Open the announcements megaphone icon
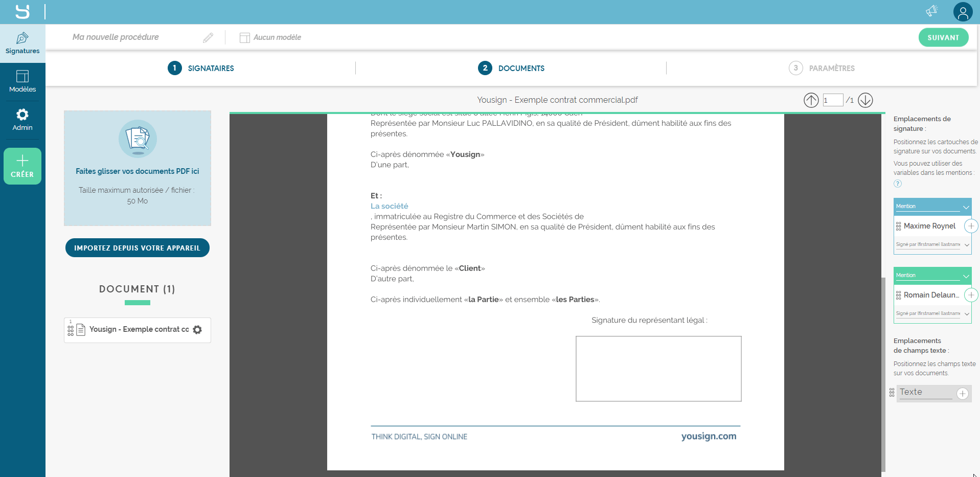Image resolution: width=980 pixels, height=477 pixels. coord(931,11)
